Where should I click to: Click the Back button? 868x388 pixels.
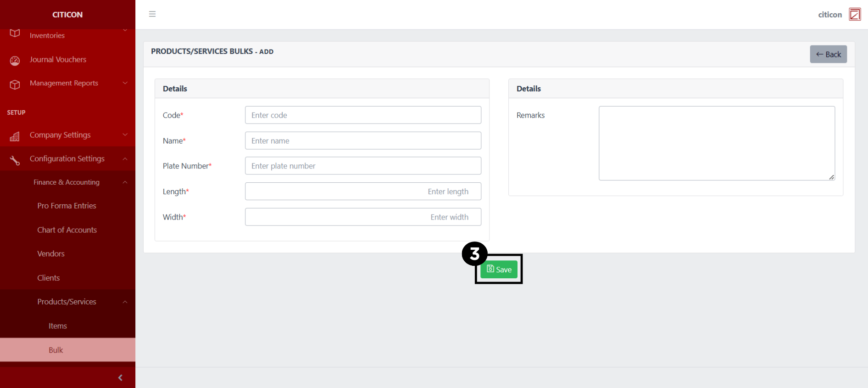[x=828, y=54]
